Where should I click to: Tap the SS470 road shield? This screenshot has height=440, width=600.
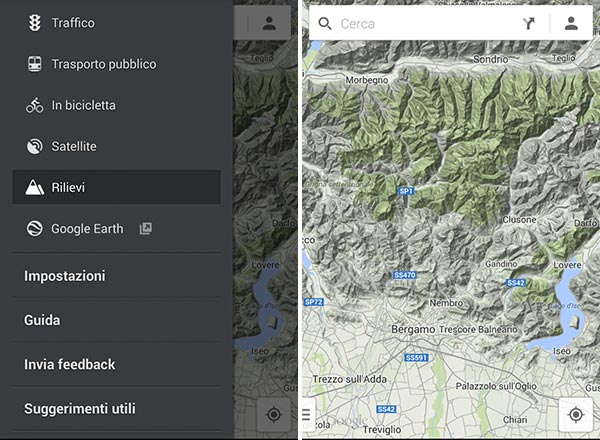(x=405, y=275)
